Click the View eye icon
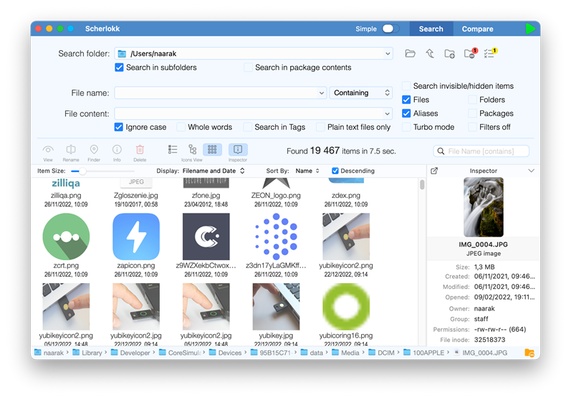571x400 pixels. [x=48, y=150]
